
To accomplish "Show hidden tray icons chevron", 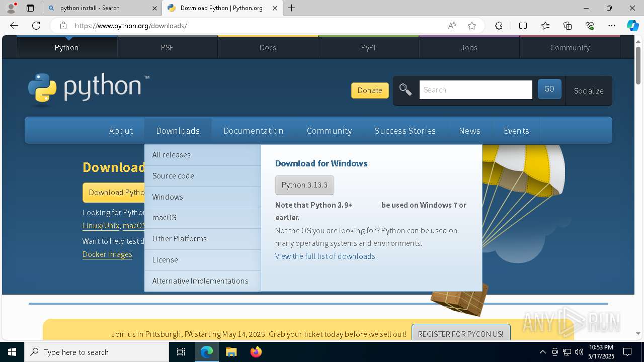I will click(542, 352).
